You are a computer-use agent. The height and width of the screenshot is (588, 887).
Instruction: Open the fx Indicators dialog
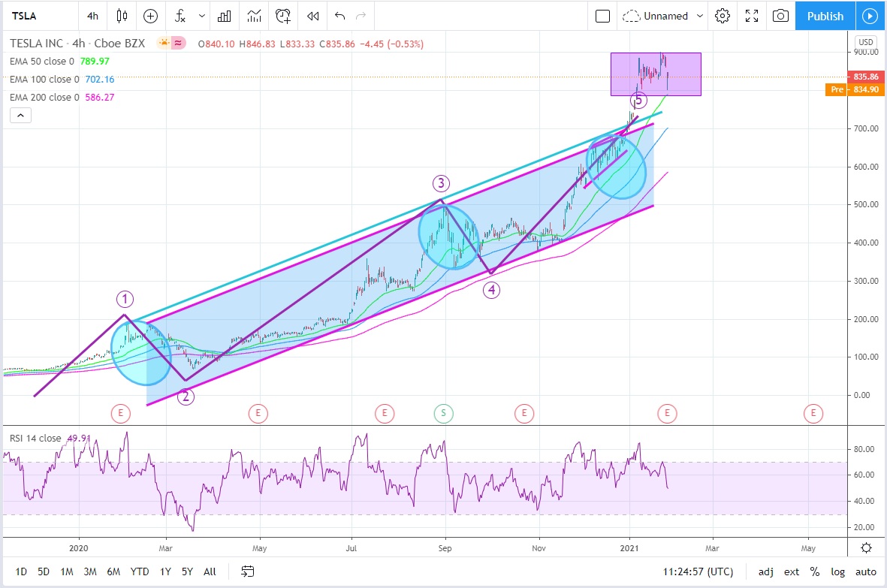tap(180, 16)
